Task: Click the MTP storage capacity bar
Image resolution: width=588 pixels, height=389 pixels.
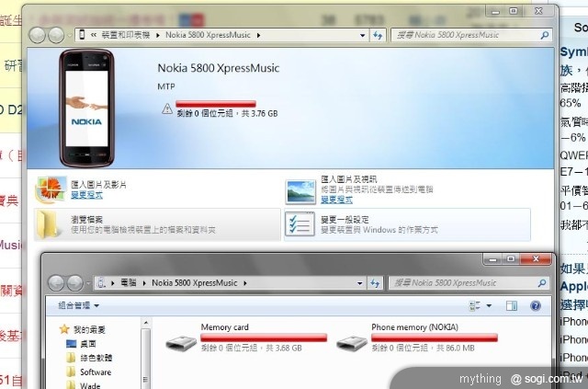Action: coord(216,104)
